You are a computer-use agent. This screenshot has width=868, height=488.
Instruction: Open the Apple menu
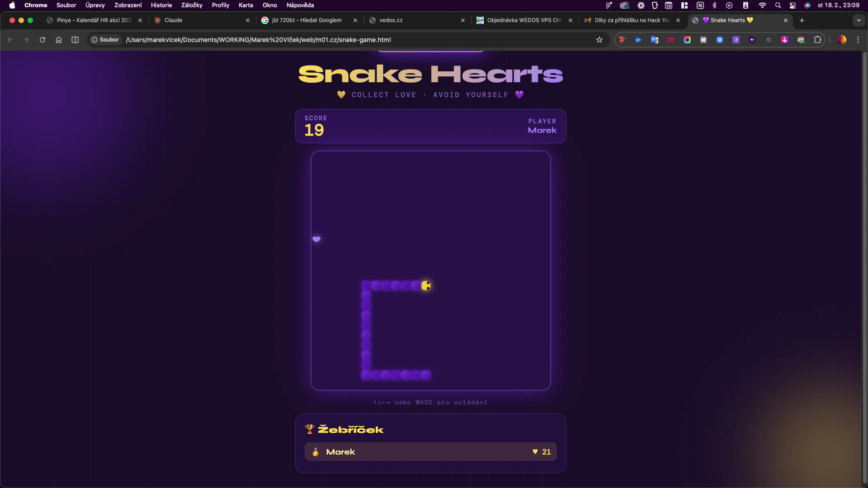pos(12,5)
